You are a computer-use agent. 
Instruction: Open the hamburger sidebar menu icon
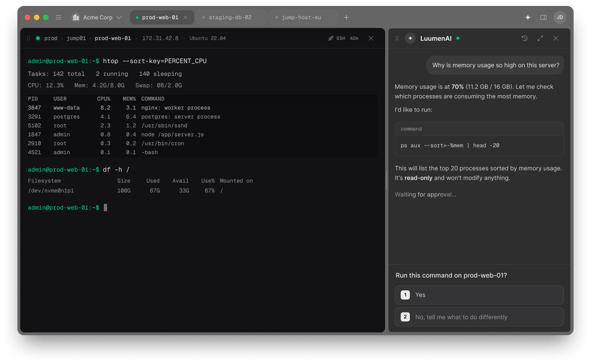click(x=59, y=17)
